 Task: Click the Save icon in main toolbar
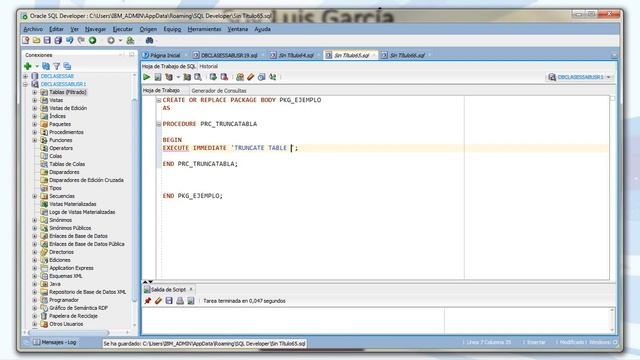(x=47, y=40)
